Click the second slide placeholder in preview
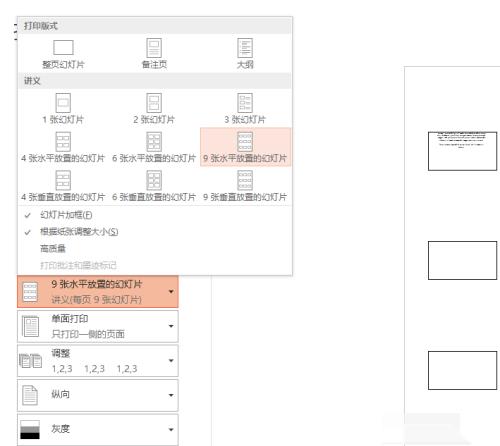 462,260
